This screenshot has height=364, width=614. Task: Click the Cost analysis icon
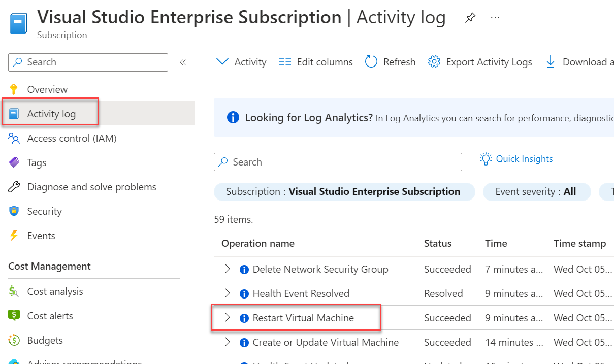(14, 291)
